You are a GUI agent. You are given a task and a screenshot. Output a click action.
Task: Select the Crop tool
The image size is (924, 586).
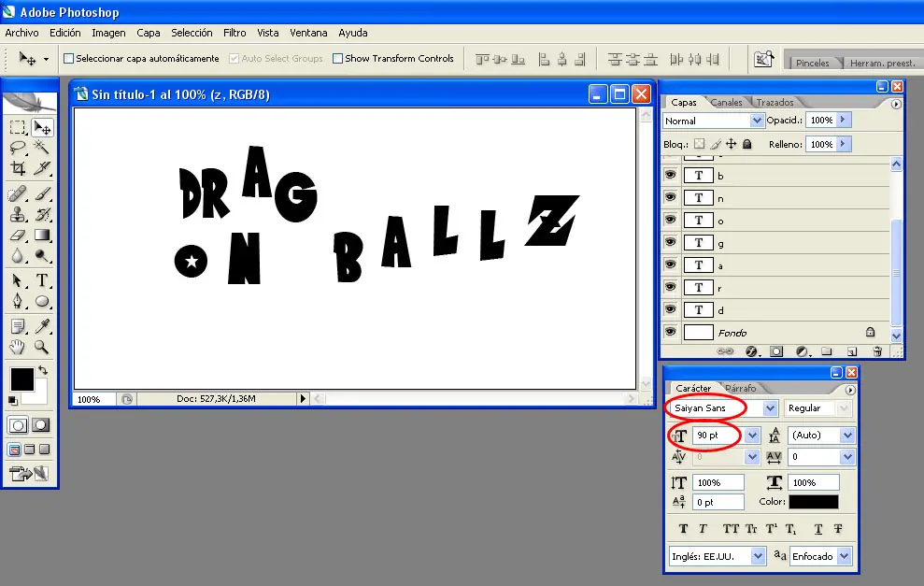[18, 168]
